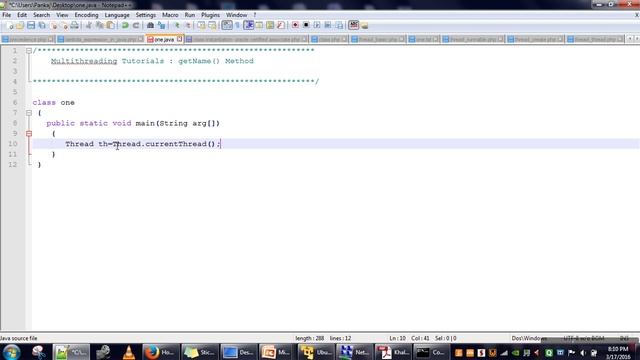The image size is (640, 360).
Task: Open the View menu
Action: (62, 15)
